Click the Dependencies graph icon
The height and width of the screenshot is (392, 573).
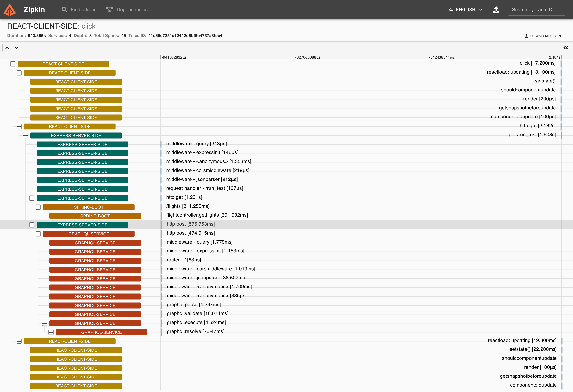109,10
